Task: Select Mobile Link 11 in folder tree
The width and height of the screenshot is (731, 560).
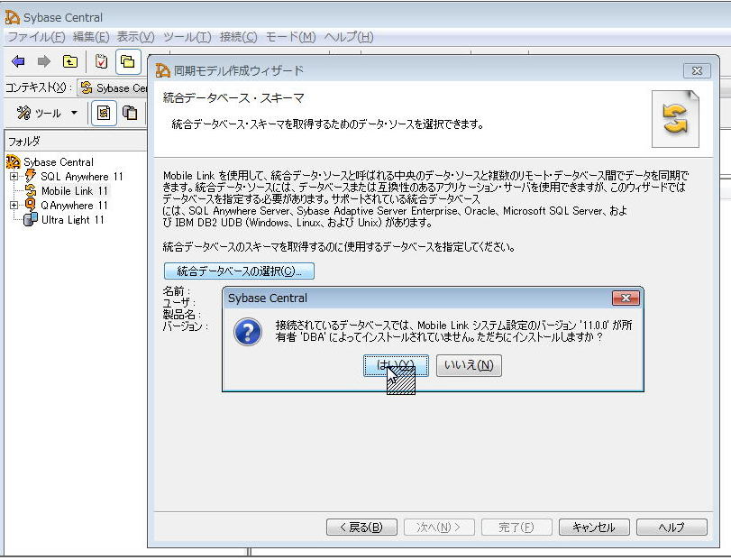Action: [74, 191]
